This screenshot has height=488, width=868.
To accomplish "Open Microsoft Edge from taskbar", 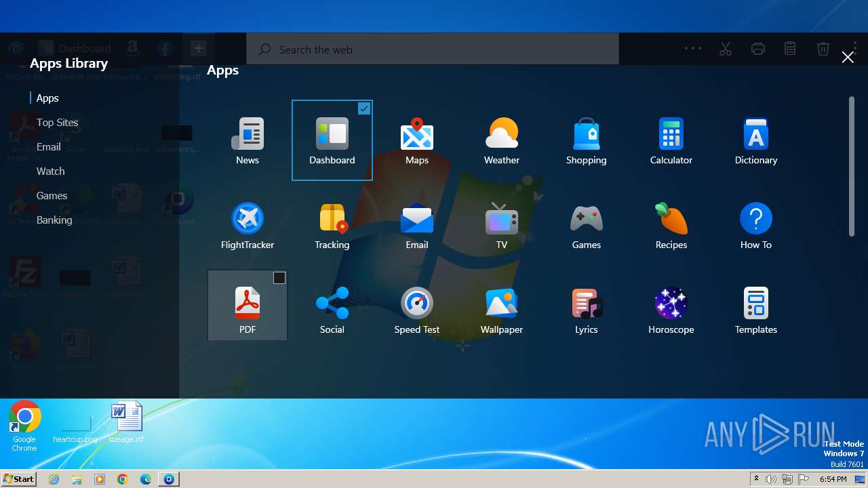I will [146, 479].
